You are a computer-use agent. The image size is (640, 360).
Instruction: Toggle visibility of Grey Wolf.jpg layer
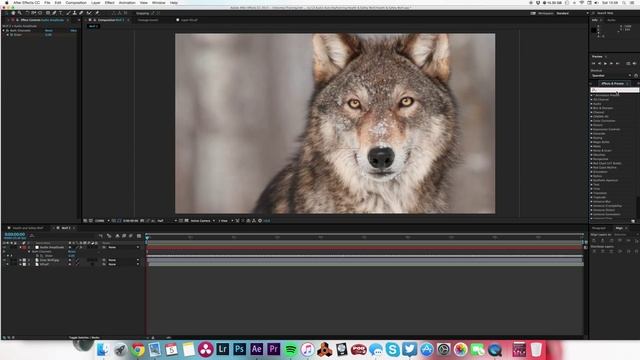[x=4, y=260]
